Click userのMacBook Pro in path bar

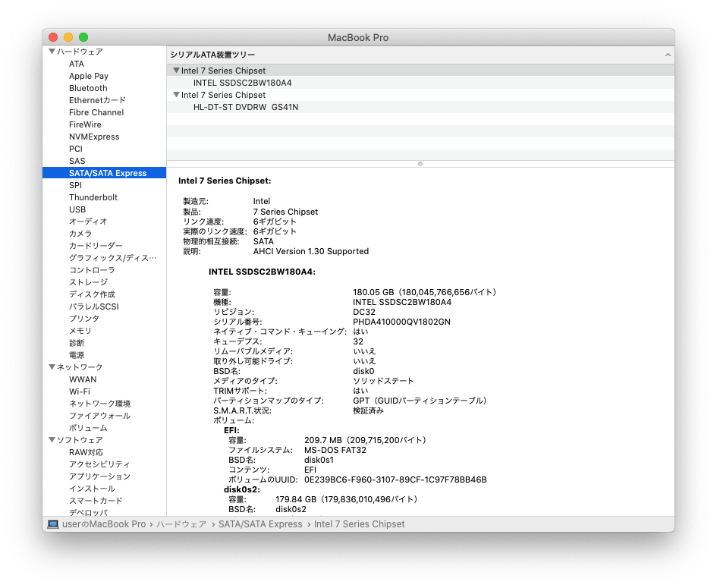coord(104,524)
